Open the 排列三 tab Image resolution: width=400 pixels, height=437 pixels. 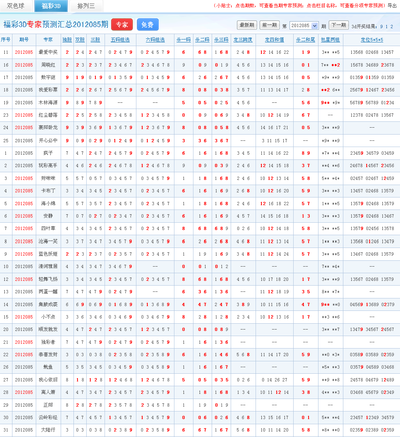coord(86,6)
